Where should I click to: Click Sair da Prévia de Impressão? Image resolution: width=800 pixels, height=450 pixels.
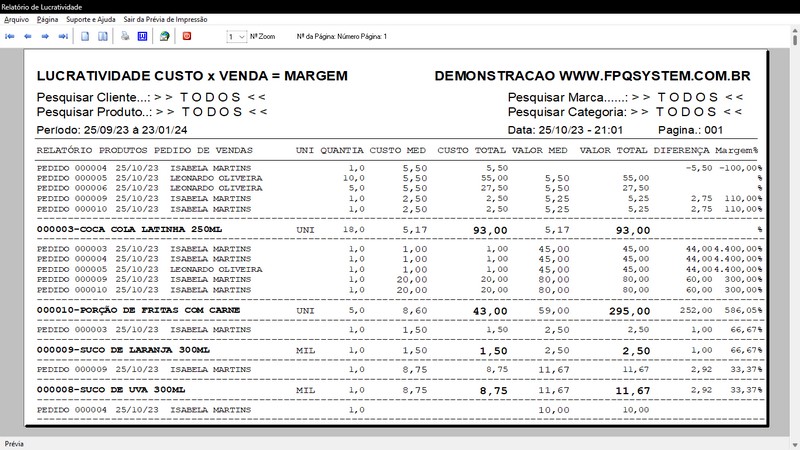165,19
